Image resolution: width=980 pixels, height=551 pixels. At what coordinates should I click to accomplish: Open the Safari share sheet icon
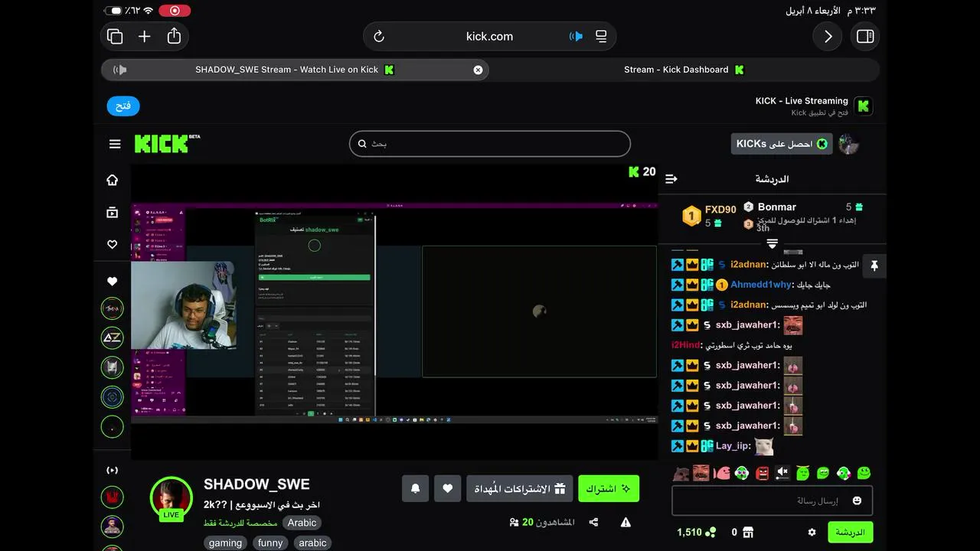point(174,36)
